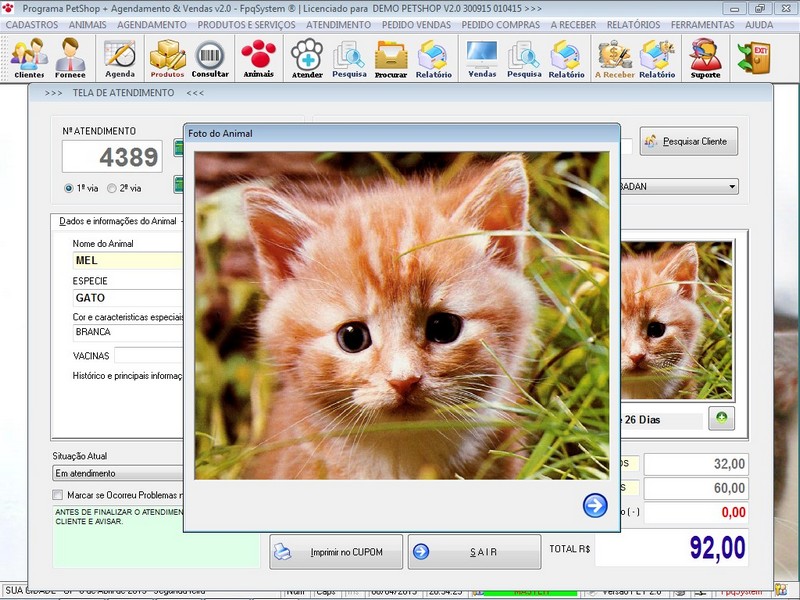Open the RELATÓRIOS menu
The image size is (800, 600).
pyautogui.click(x=633, y=24)
